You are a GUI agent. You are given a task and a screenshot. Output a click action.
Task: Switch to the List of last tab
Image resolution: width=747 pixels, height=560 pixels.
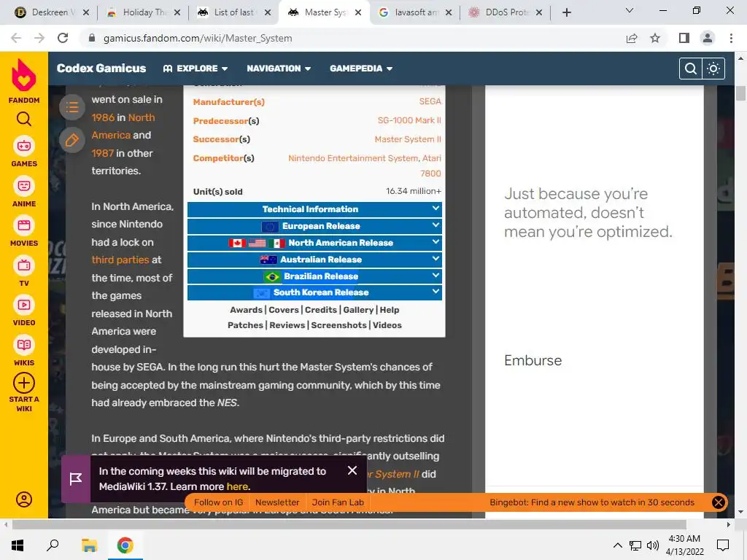click(x=233, y=12)
